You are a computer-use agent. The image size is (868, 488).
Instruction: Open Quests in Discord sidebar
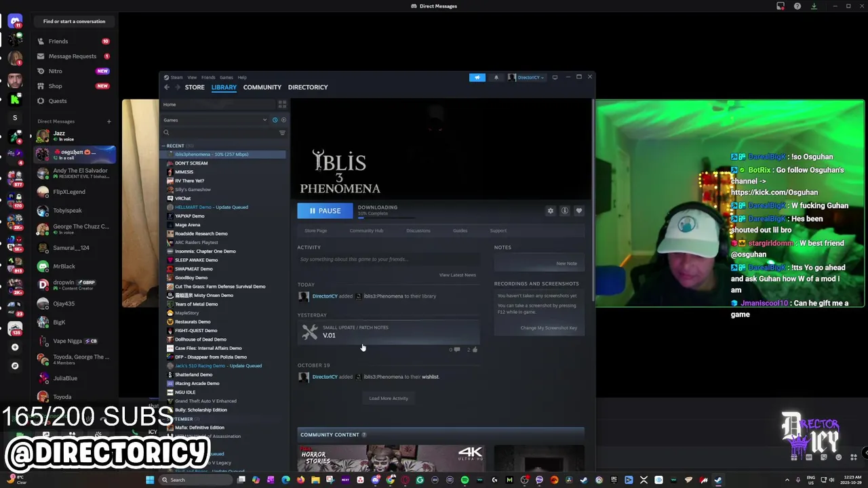tap(73, 101)
